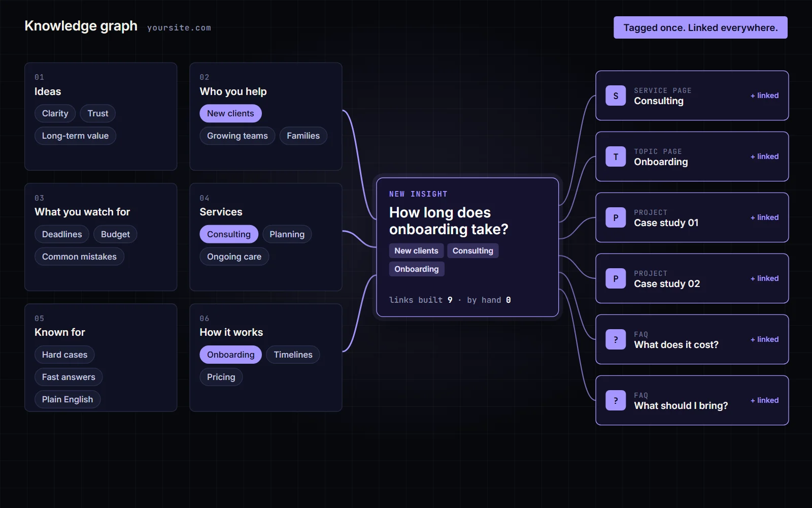812x508 pixels.
Task: Select the Budget tag
Action: point(115,234)
